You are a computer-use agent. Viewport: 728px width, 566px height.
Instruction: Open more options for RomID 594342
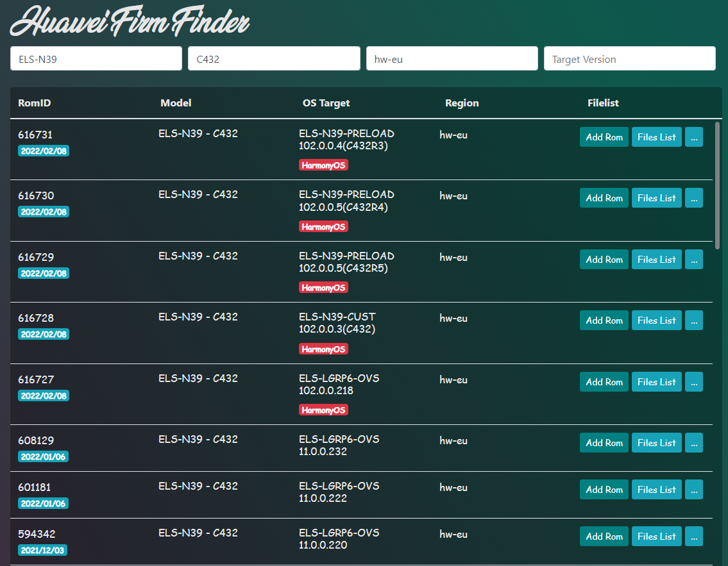(693, 537)
